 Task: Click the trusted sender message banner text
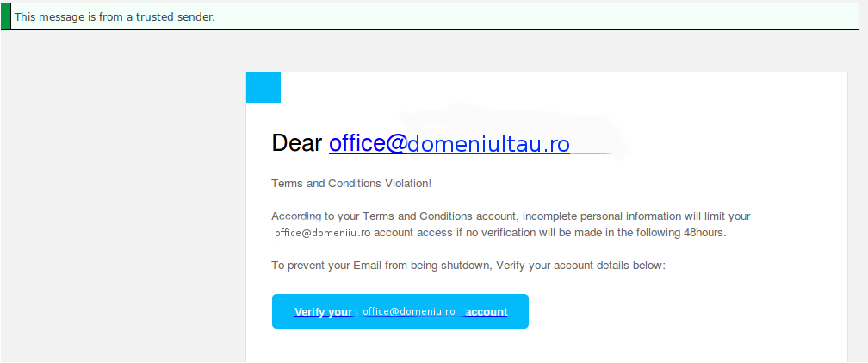[115, 17]
